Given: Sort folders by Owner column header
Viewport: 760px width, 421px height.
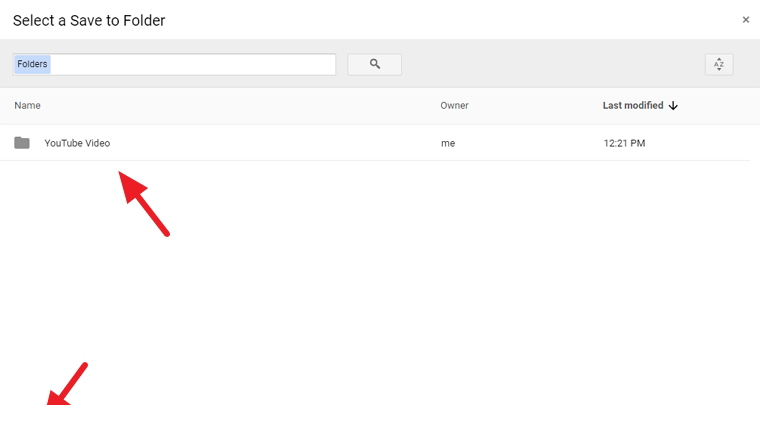Looking at the screenshot, I should click(x=454, y=106).
